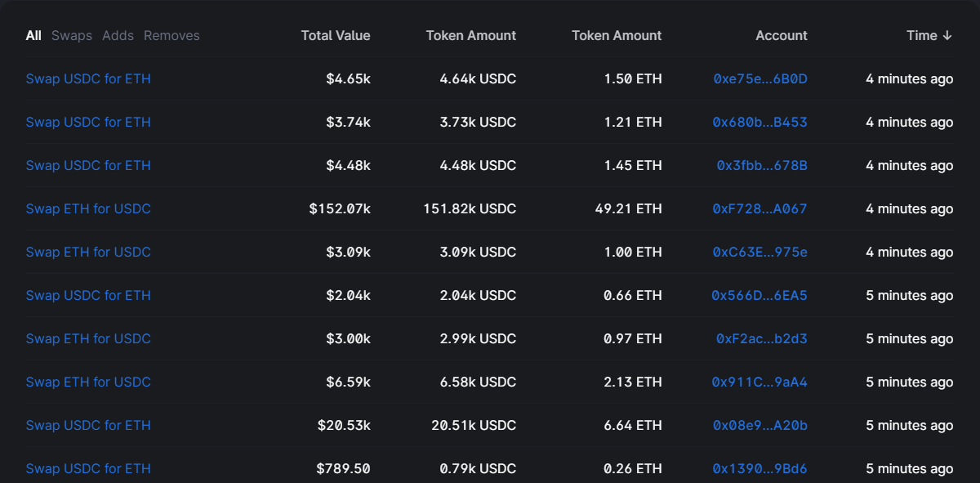Click the 0.97 ETH amount
980x483 pixels.
tap(633, 338)
